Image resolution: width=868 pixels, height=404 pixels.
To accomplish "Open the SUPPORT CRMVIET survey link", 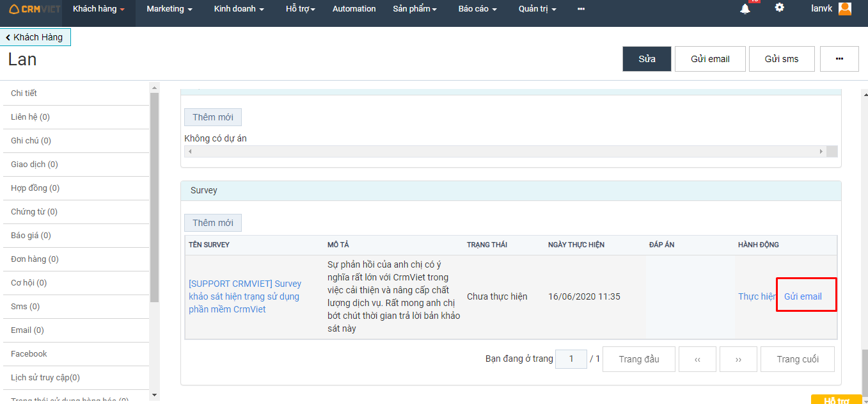I will 245,296.
